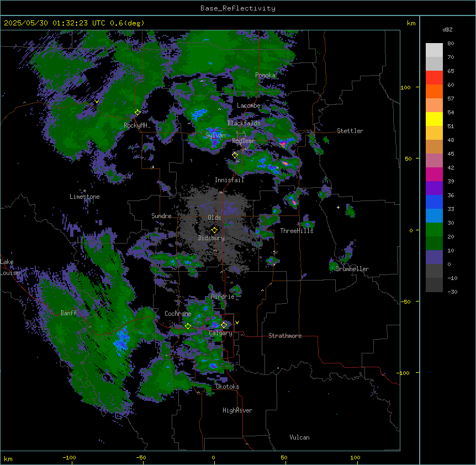
Task: Click the Sundre town label
Action: [161, 216]
